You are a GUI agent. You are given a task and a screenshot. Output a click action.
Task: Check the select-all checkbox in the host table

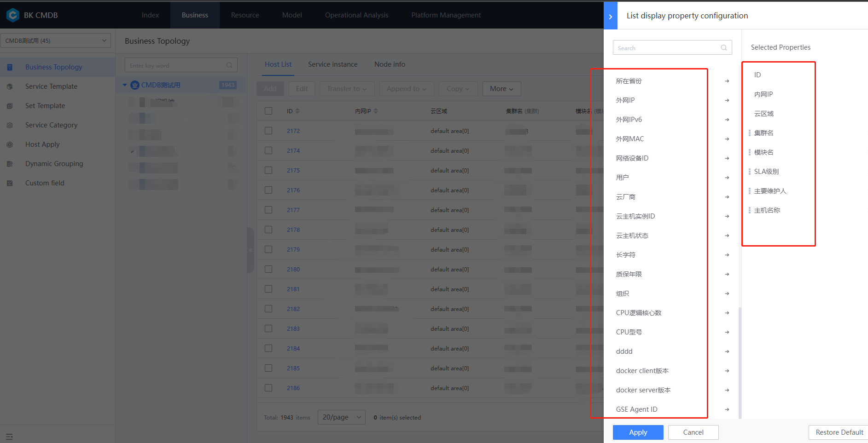click(268, 110)
